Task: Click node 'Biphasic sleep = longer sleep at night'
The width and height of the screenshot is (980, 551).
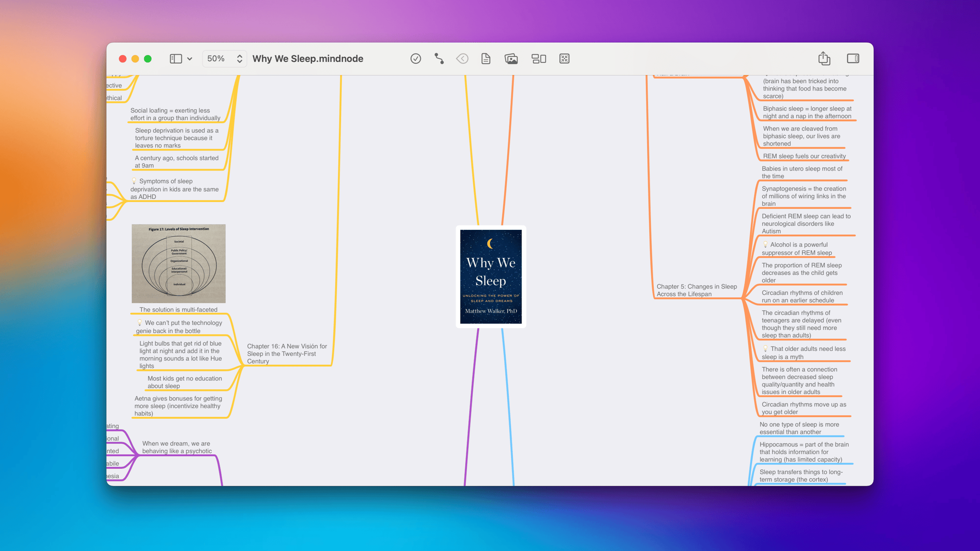Action: pos(807,112)
